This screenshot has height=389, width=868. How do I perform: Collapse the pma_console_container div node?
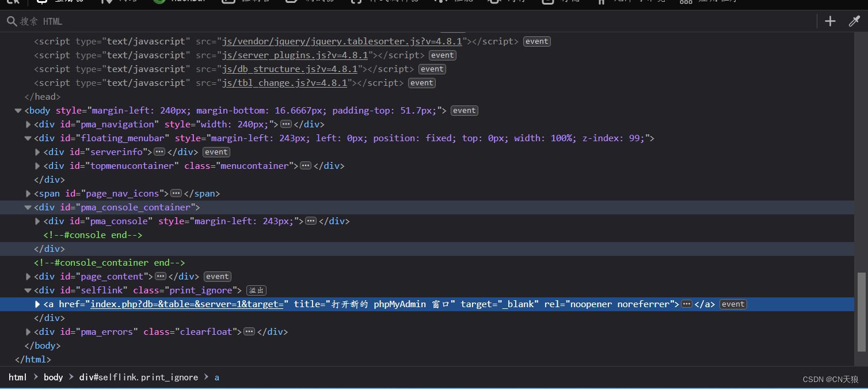(x=28, y=207)
